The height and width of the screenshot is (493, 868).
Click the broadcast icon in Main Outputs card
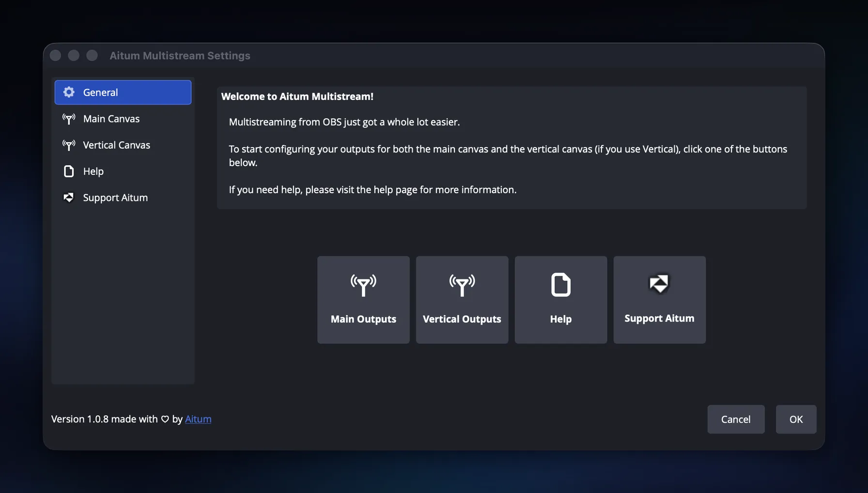coord(363,285)
